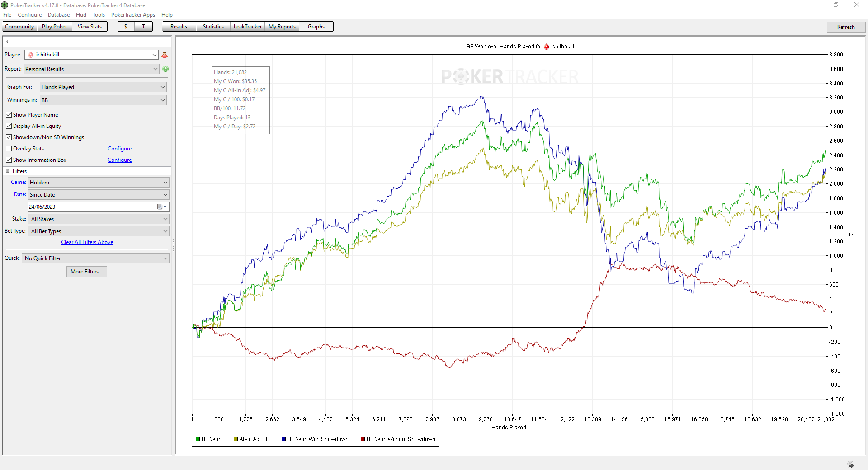The width and height of the screenshot is (868, 470).
Task: Open the Graph For dropdown
Action: tap(103, 87)
